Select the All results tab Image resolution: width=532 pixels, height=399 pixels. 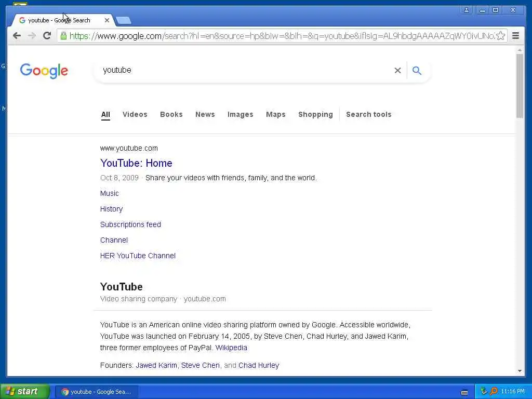click(105, 114)
